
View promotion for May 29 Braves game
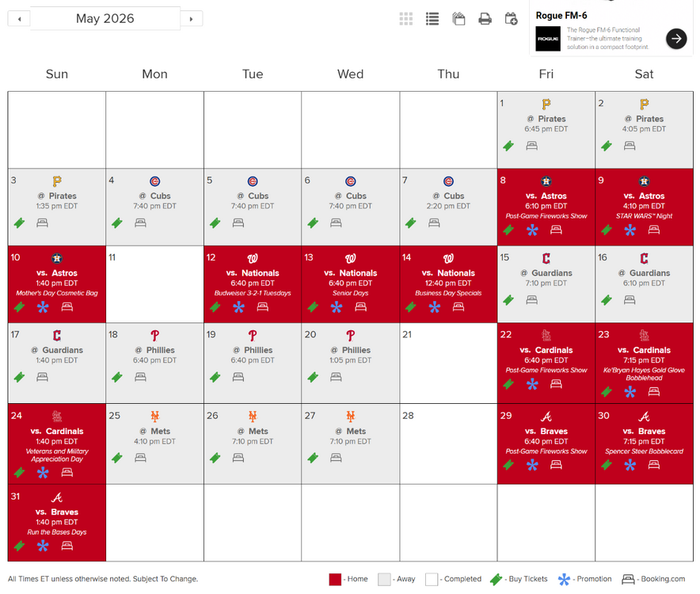point(532,466)
